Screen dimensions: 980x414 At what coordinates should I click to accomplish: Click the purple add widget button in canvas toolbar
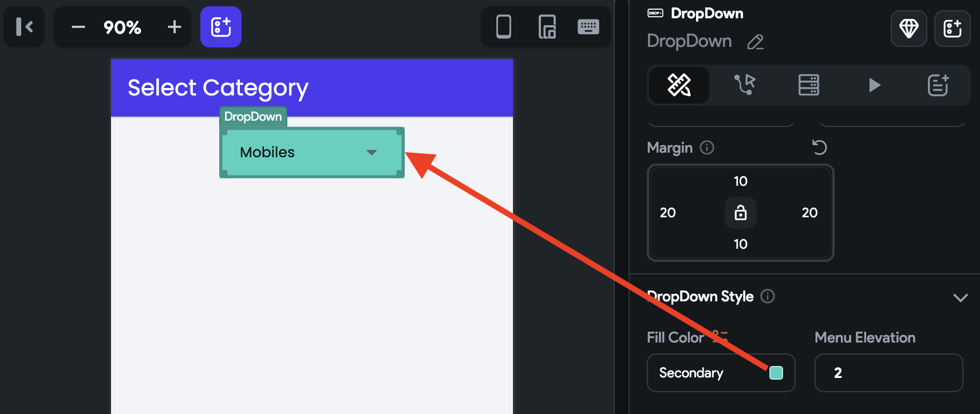221,27
